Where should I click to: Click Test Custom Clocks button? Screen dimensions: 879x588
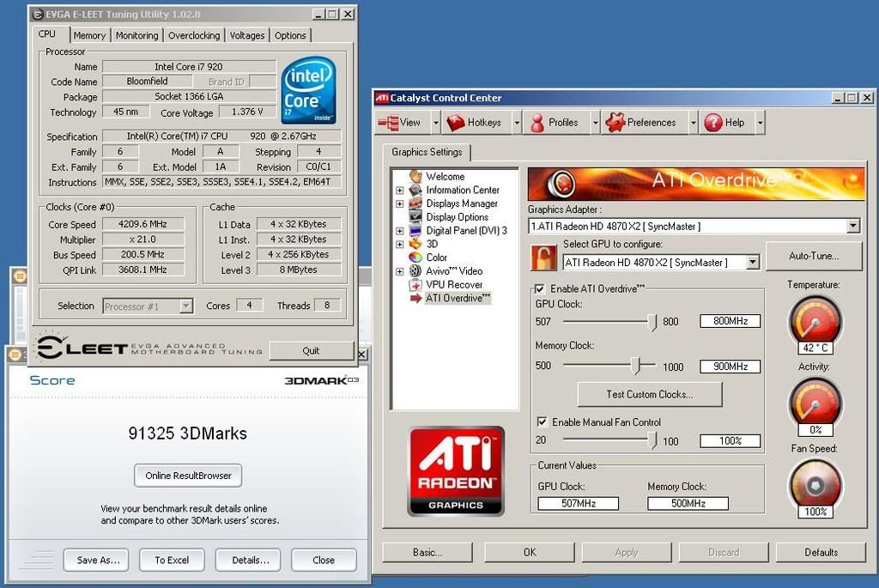650,395
